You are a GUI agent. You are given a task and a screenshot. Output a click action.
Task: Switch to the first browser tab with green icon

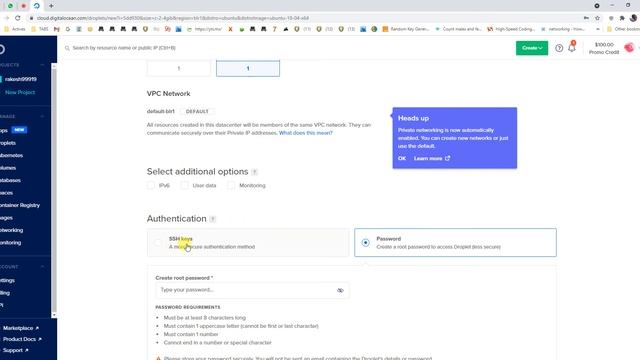[10, 6]
